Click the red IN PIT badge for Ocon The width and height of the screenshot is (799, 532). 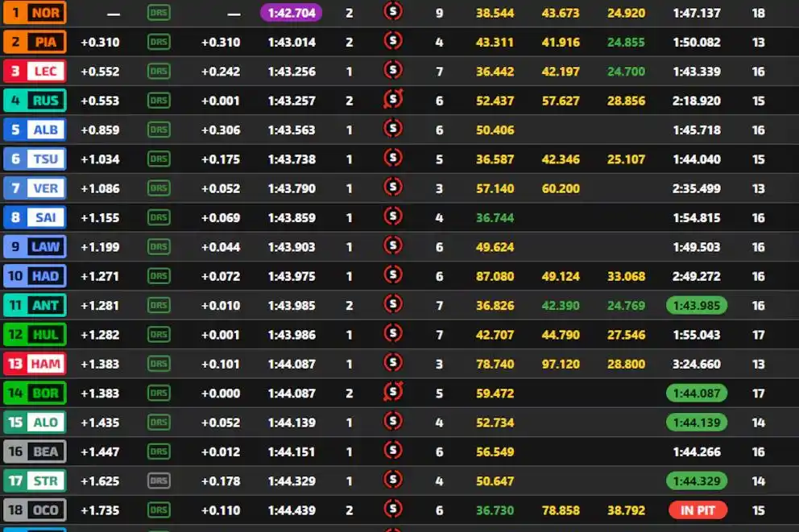click(698, 509)
